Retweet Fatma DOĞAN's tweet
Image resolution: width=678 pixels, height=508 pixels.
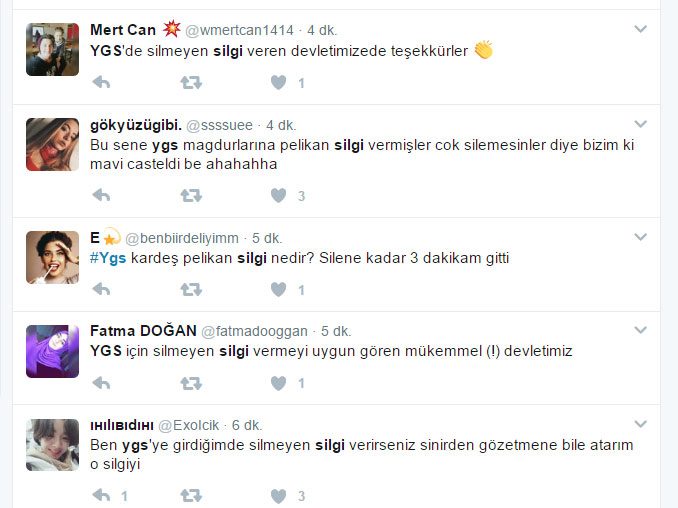(x=191, y=383)
